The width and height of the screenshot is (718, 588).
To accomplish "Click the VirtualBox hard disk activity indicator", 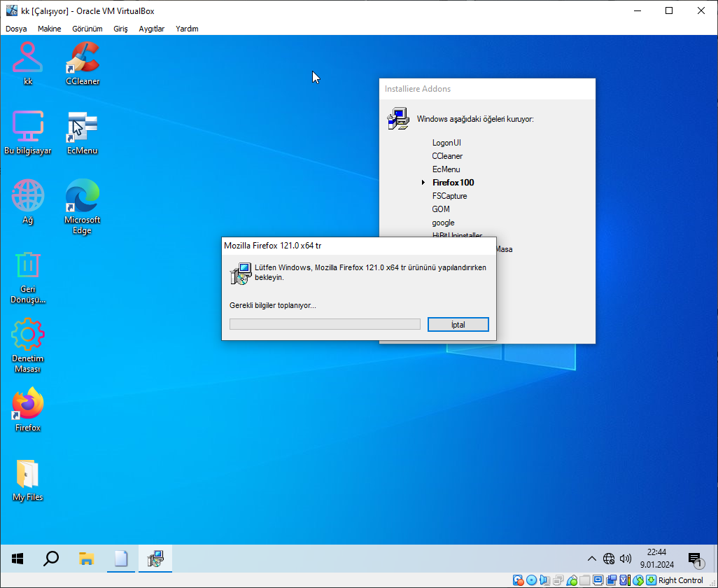I will (518, 580).
